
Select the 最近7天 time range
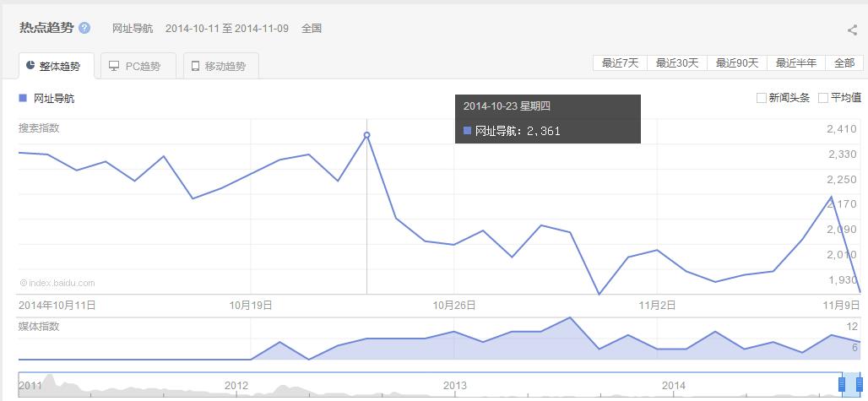click(621, 63)
